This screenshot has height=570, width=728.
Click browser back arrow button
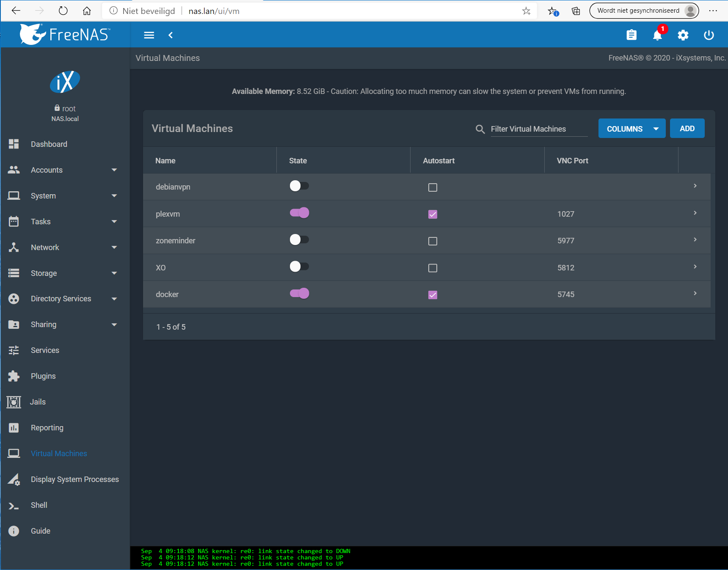point(16,11)
